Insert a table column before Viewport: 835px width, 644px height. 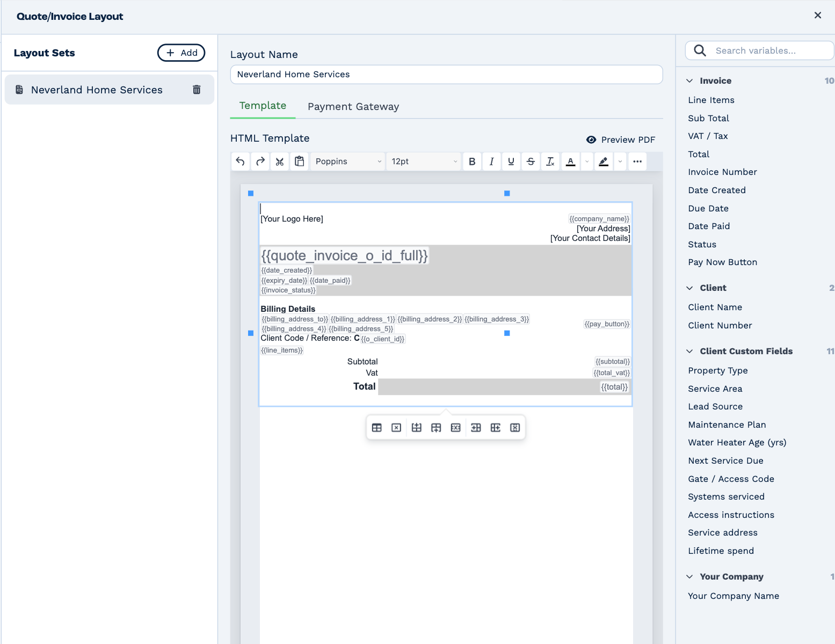476,428
